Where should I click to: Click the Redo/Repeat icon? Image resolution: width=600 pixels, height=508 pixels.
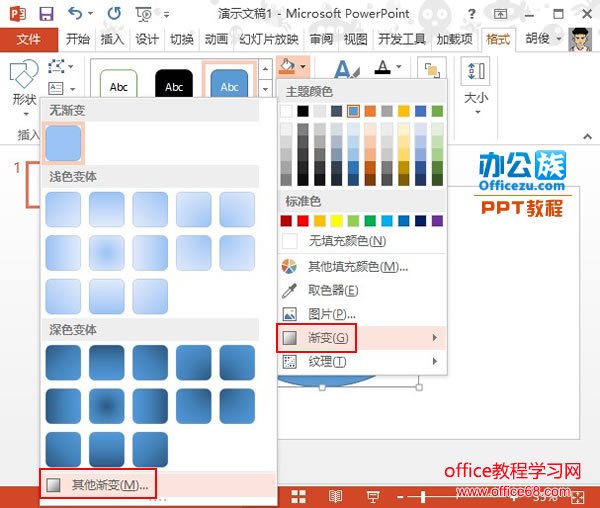pos(114,14)
